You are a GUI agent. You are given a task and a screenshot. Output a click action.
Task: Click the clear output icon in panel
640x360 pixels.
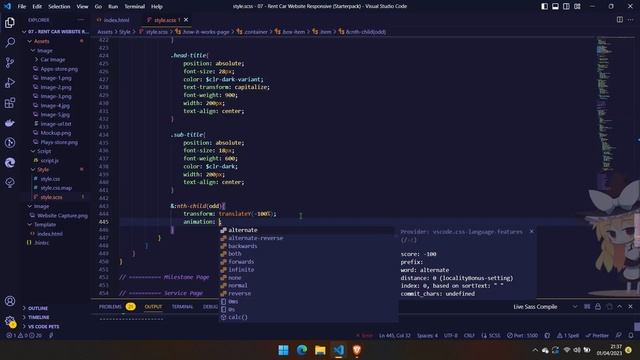(587, 307)
